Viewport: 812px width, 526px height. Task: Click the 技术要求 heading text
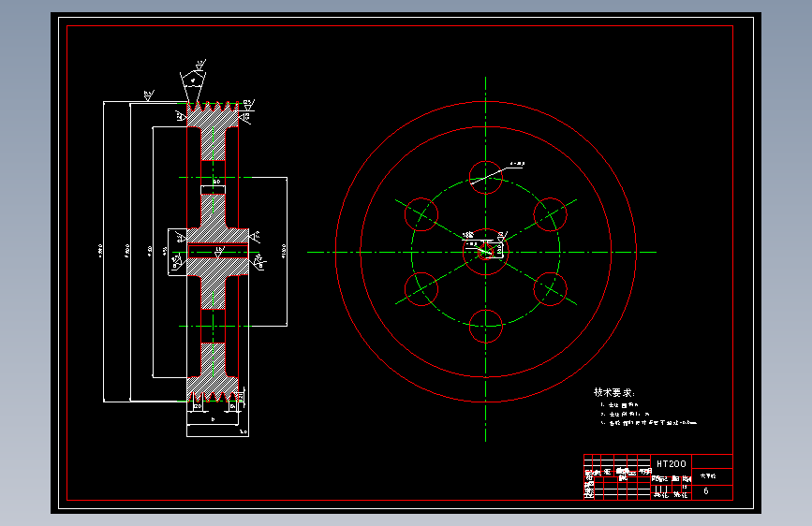coord(614,392)
